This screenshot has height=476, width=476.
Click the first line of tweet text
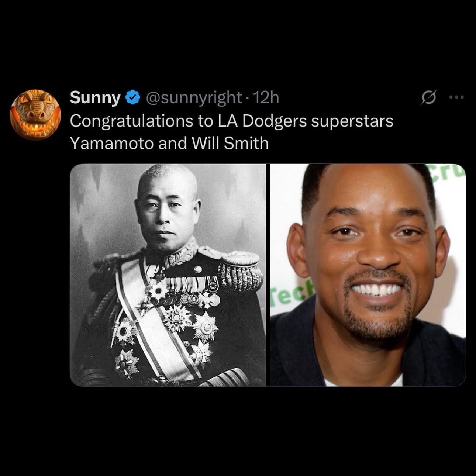coord(231,122)
